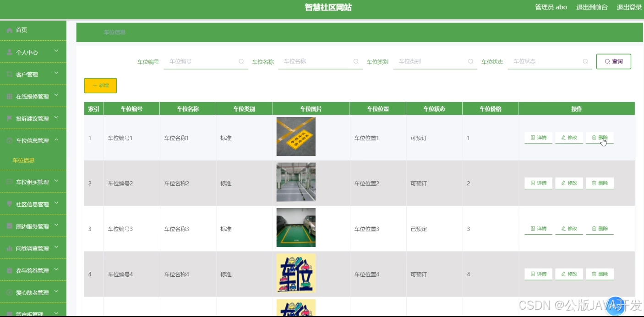Click 修改 for 车位编号2

coord(569,183)
